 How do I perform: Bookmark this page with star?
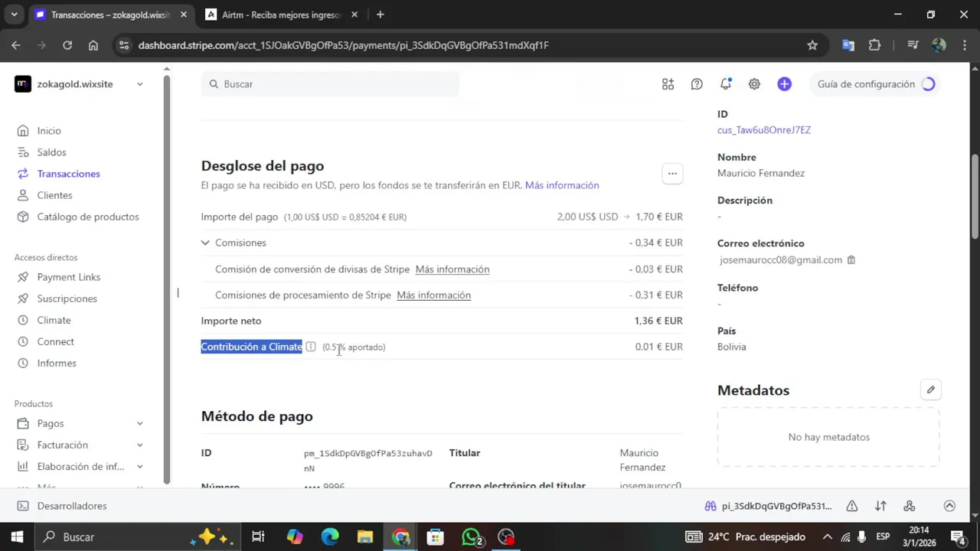coord(812,45)
